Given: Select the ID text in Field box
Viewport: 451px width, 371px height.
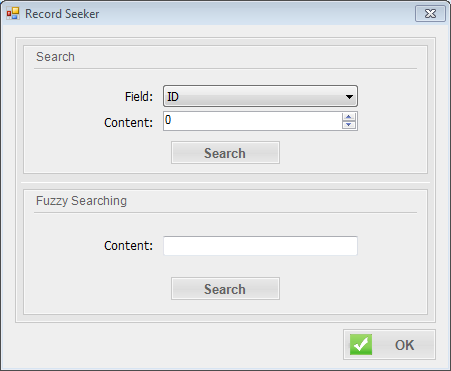Looking at the screenshot, I should 173,97.
